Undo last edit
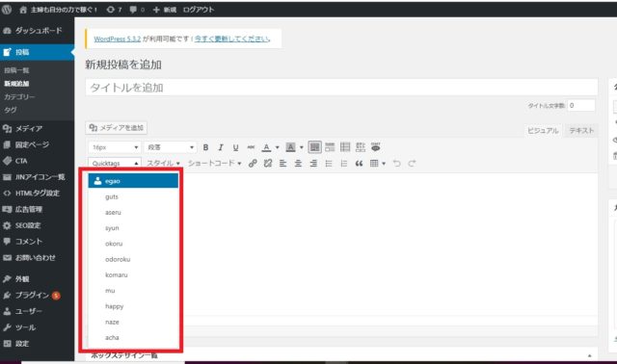Screen dimensions: 617x364 (396, 163)
